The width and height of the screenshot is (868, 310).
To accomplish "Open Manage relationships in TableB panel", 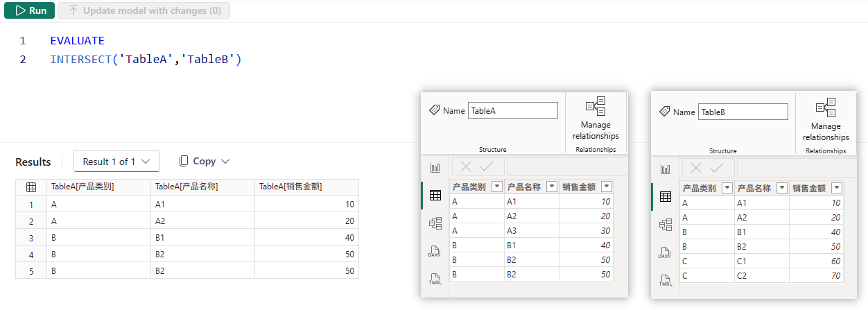I will [826, 120].
